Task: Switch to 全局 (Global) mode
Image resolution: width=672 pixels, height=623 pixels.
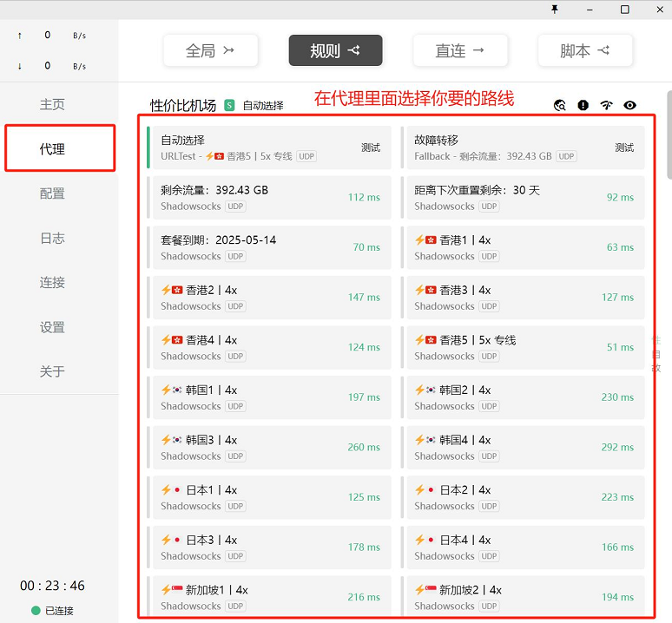Action: pyautogui.click(x=210, y=50)
